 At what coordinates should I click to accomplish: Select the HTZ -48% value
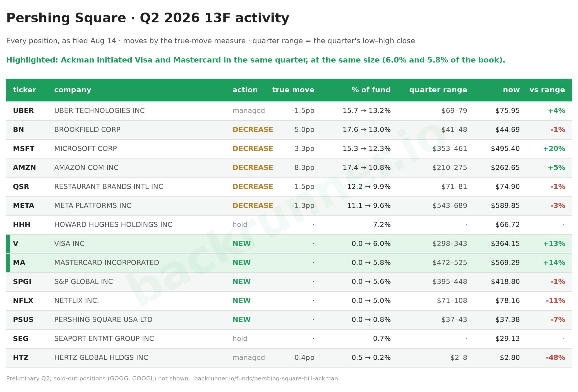pyautogui.click(x=555, y=357)
